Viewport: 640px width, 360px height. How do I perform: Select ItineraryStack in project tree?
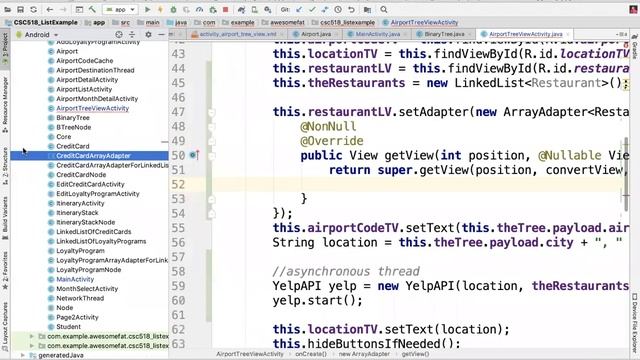click(77, 213)
